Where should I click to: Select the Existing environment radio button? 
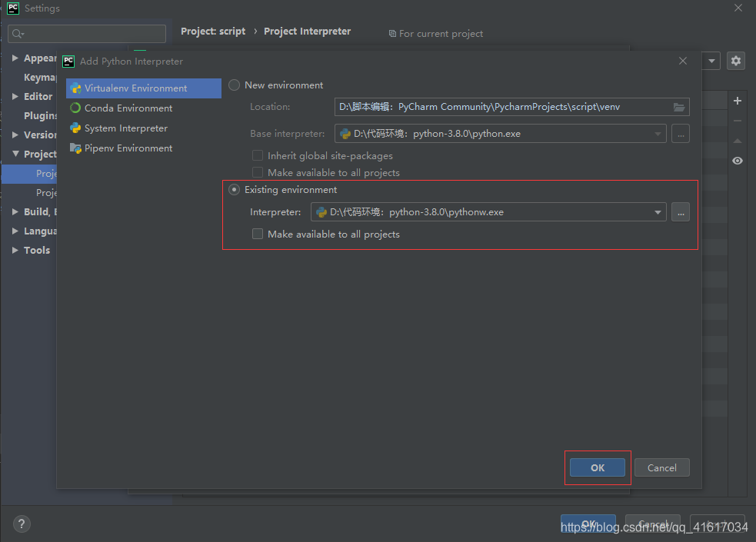[x=234, y=190]
